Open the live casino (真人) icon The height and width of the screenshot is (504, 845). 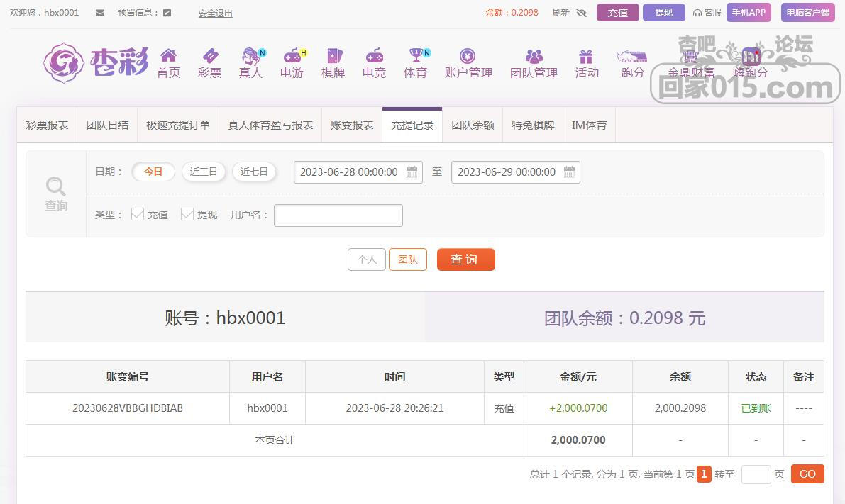[250, 56]
